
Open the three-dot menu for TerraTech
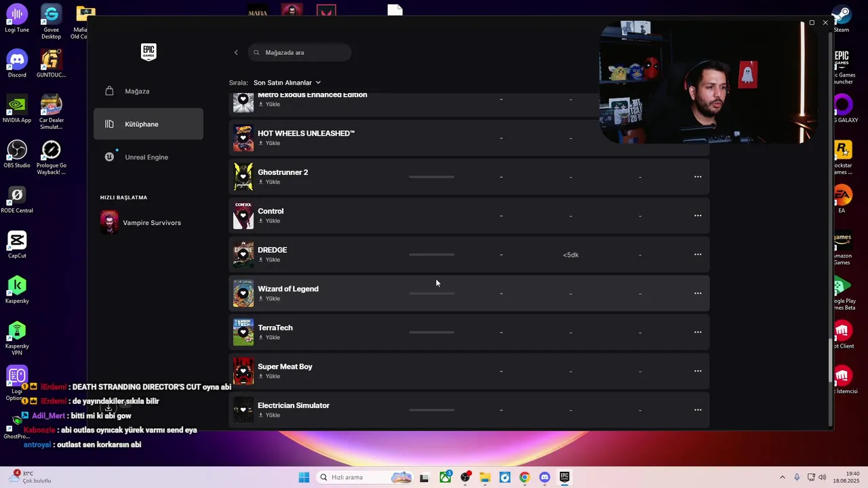[x=698, y=332]
